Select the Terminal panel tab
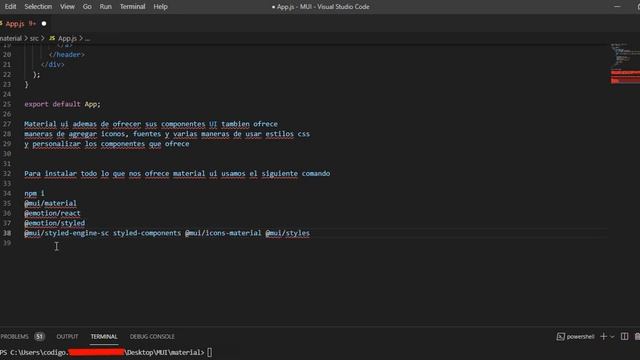This screenshot has width=640, height=360. [x=104, y=336]
